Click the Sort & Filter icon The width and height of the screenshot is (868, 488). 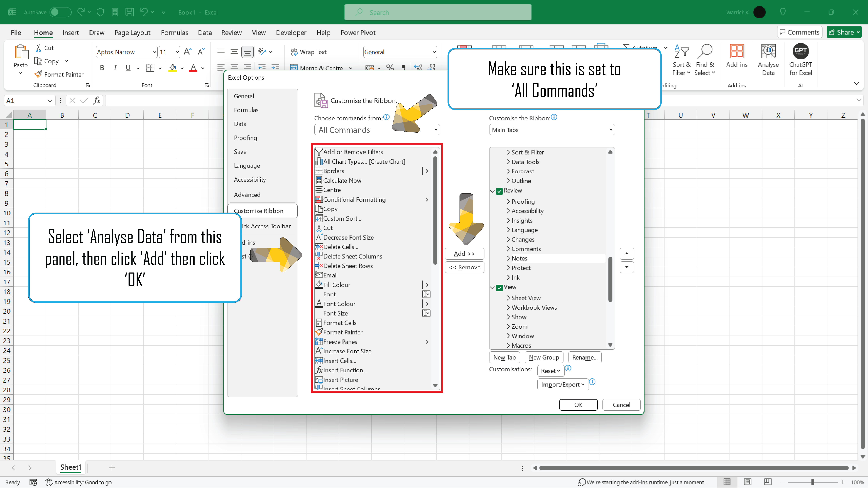coord(681,51)
